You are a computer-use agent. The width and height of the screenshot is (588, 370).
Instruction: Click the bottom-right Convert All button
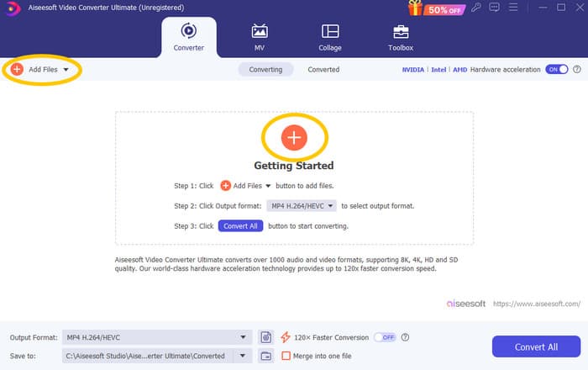coord(536,346)
